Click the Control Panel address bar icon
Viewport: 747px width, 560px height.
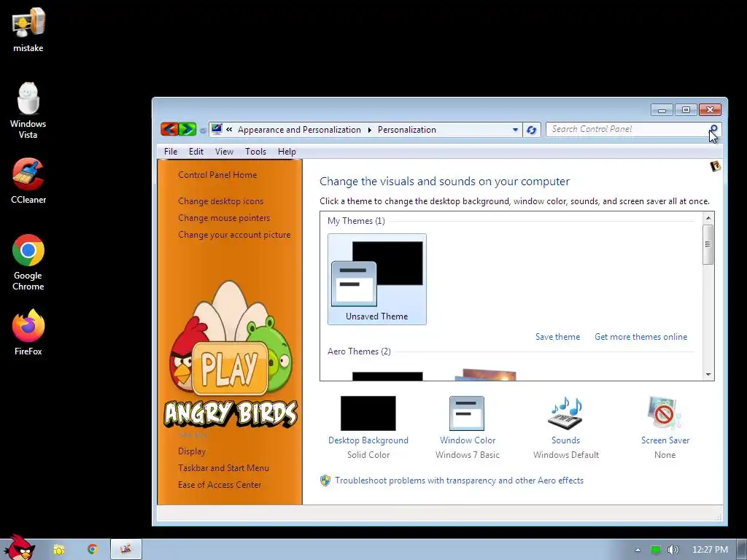[x=217, y=129]
